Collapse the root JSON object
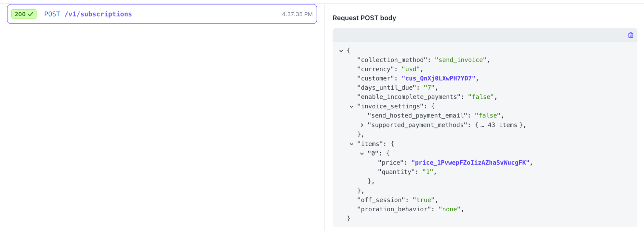Screen dimensions: 644x231 tap(341, 51)
